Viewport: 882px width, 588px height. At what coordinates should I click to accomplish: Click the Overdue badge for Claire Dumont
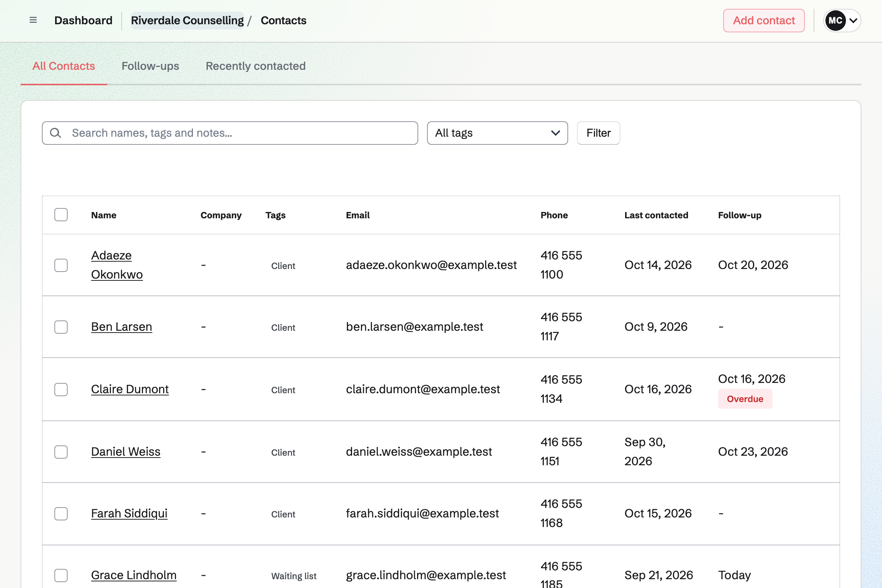click(x=745, y=399)
